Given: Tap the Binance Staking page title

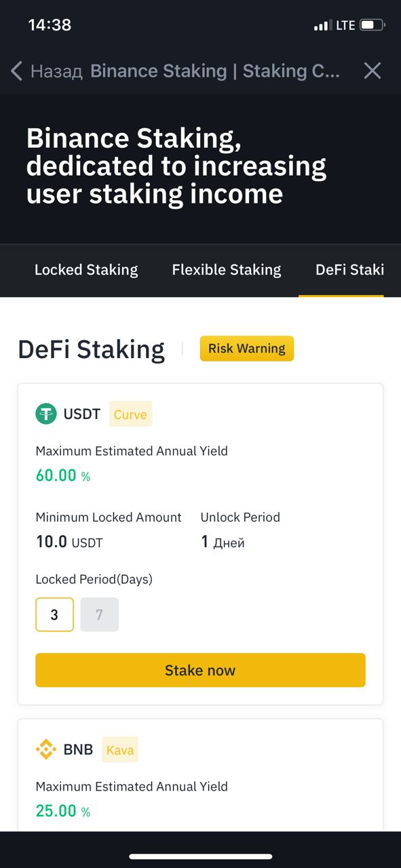Looking at the screenshot, I should click(215, 71).
